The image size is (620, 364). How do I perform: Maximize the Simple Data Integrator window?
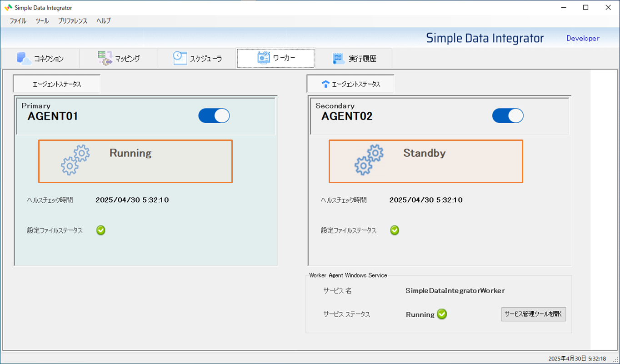tap(586, 8)
